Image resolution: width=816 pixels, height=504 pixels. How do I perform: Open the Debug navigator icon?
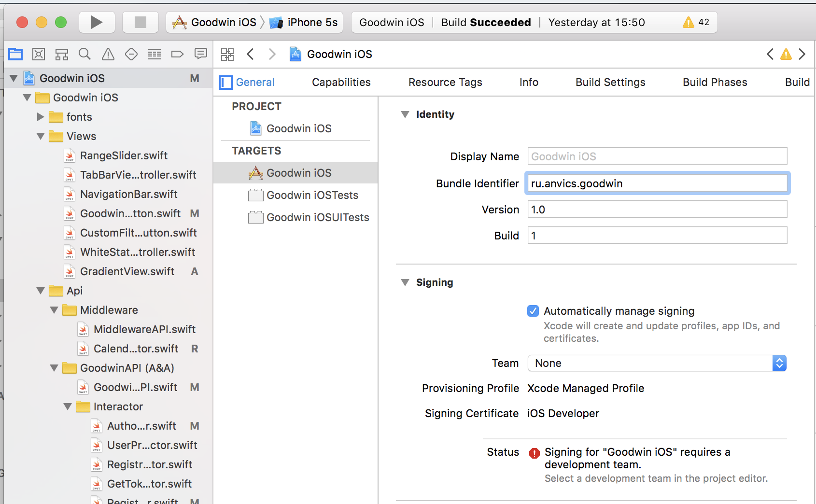tap(155, 54)
